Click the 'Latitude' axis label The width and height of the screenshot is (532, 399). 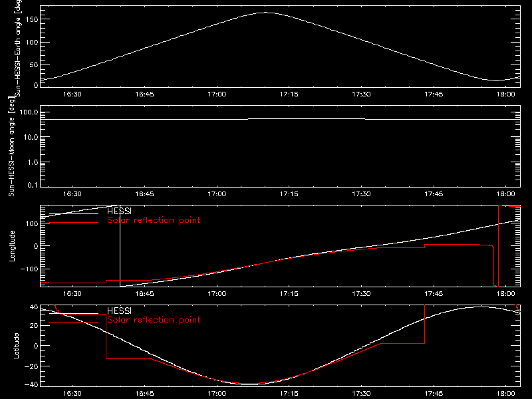[x=16, y=346]
